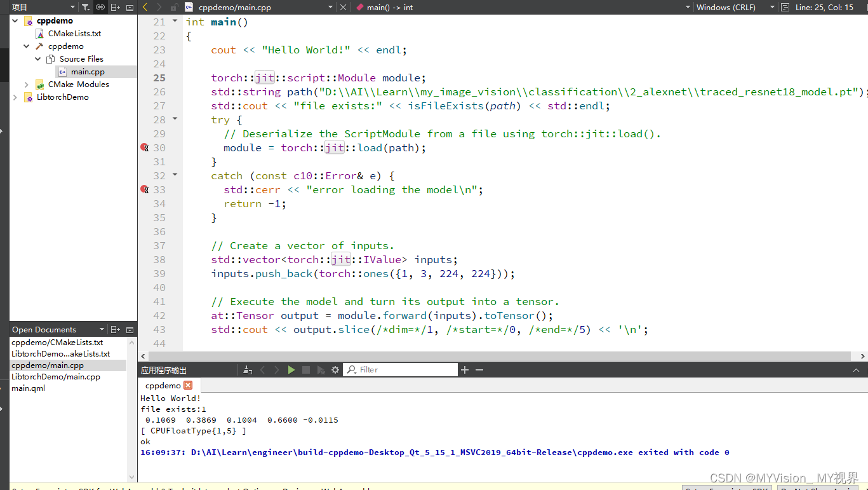
Task: Remove the breakpoint on line 33
Action: click(144, 189)
